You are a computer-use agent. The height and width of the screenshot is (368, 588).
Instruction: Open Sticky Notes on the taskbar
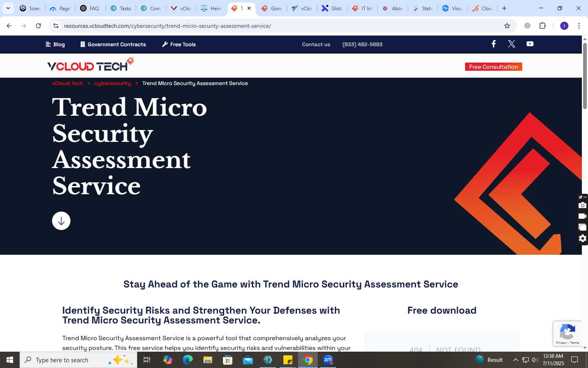coord(288,360)
